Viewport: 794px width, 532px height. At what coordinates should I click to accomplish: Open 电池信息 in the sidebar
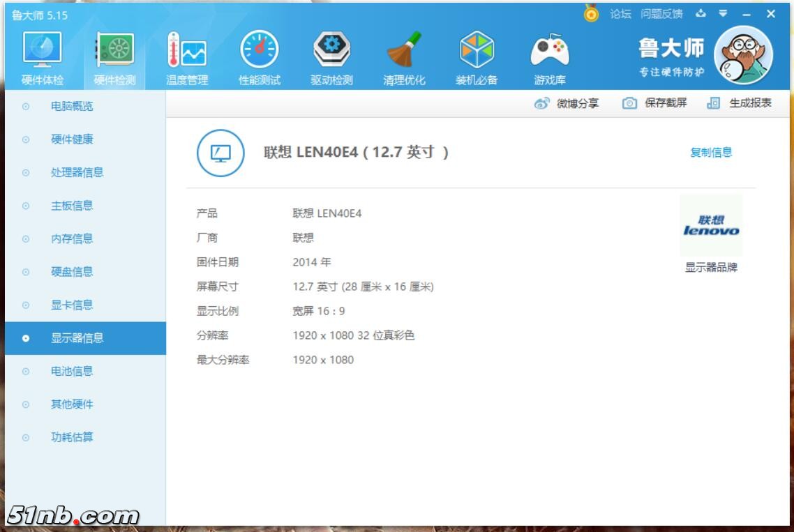[x=72, y=371]
